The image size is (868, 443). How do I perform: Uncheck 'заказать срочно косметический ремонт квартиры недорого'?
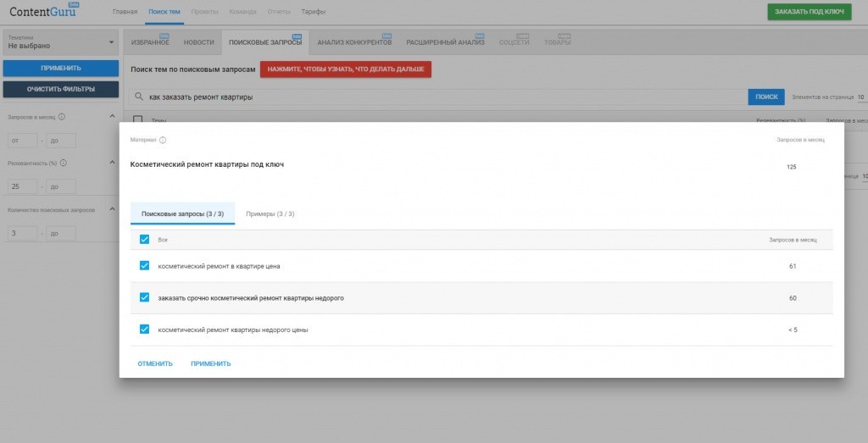pos(144,297)
